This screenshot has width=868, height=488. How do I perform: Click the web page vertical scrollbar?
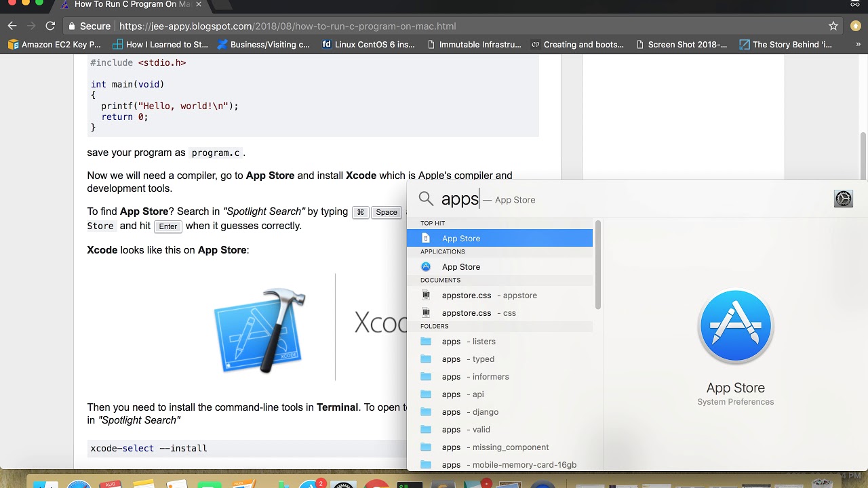[863, 157]
